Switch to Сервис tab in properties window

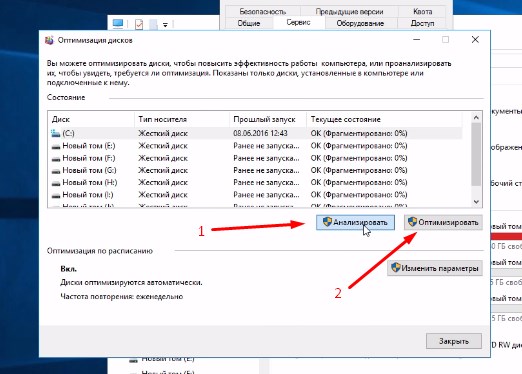pos(298,22)
